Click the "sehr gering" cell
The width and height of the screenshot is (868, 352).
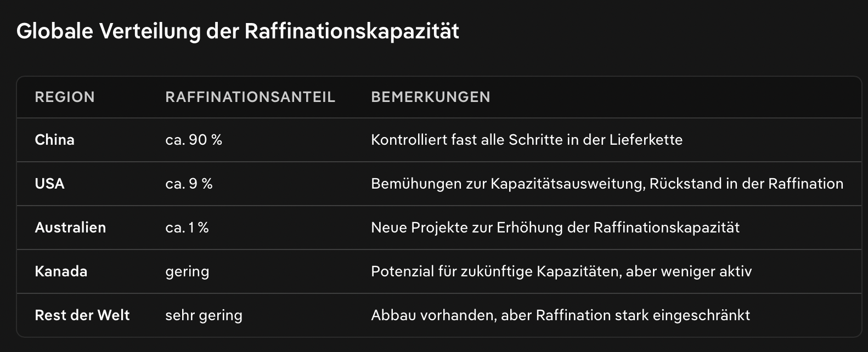pos(204,315)
